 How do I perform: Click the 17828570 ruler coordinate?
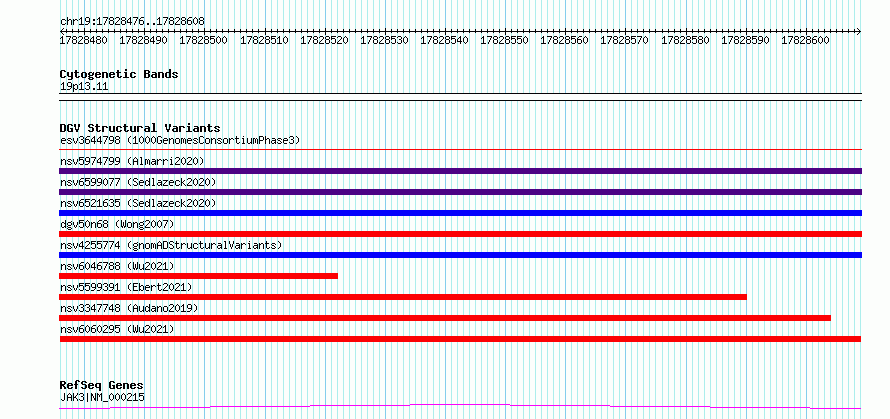pos(624,40)
